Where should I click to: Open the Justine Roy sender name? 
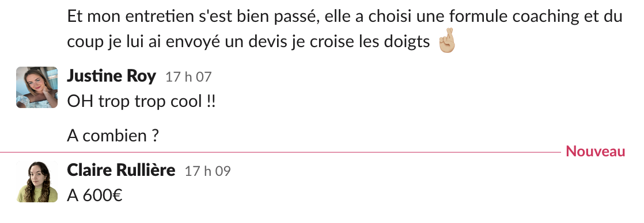click(111, 76)
